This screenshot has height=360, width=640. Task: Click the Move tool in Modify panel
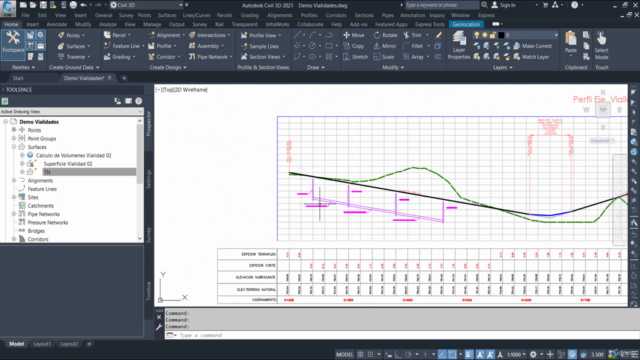pyautogui.click(x=353, y=35)
